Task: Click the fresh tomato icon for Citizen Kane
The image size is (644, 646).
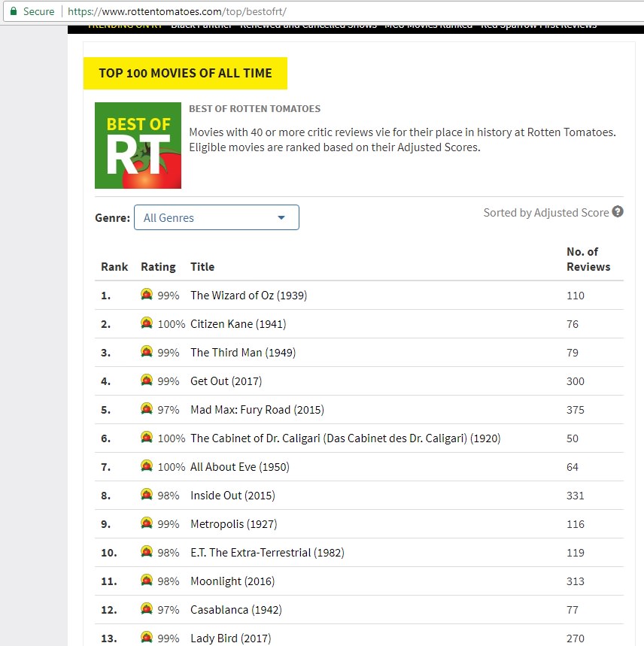Action: coord(147,323)
